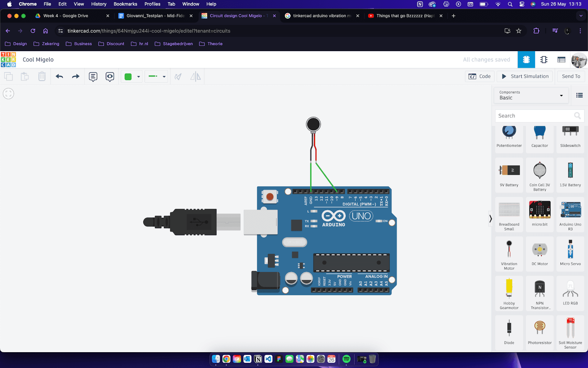The image size is (588, 368).
Task: Select the 9V Battery component
Action: [x=509, y=175]
